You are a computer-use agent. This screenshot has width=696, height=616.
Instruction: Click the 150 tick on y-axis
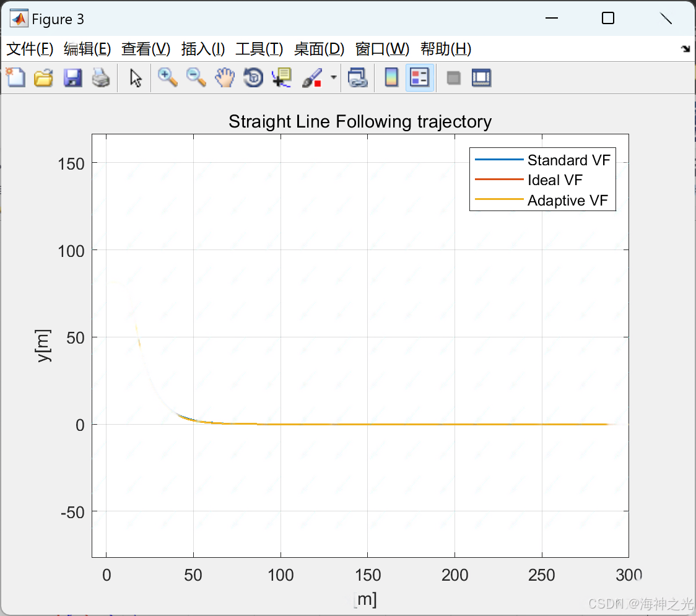tap(71, 164)
